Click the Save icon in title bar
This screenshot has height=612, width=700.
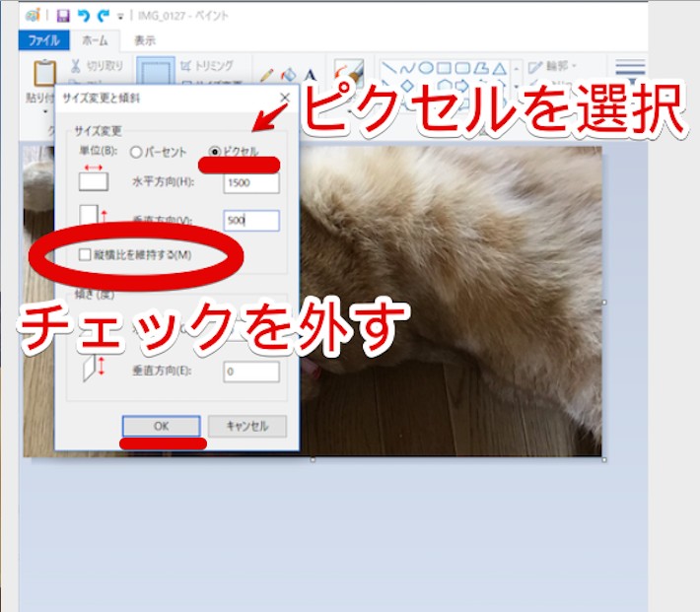pyautogui.click(x=62, y=16)
